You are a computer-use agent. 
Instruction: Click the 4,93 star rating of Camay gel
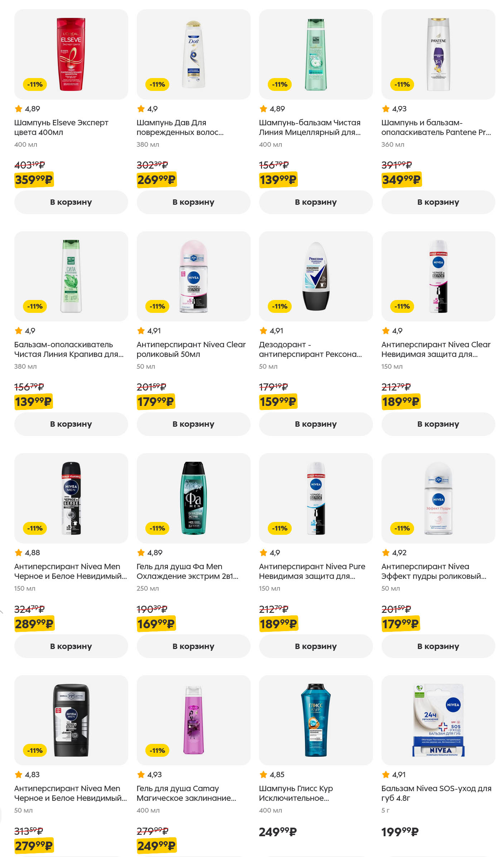point(150,775)
